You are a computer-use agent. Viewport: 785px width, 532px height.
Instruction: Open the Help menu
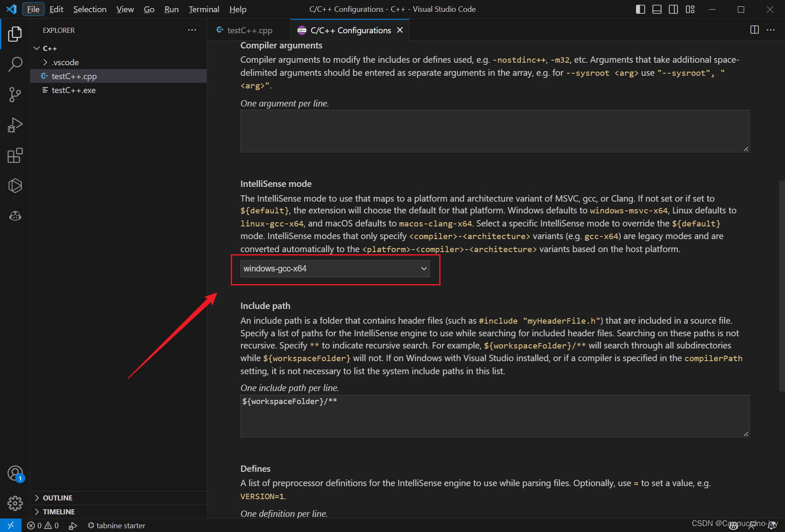tap(238, 9)
